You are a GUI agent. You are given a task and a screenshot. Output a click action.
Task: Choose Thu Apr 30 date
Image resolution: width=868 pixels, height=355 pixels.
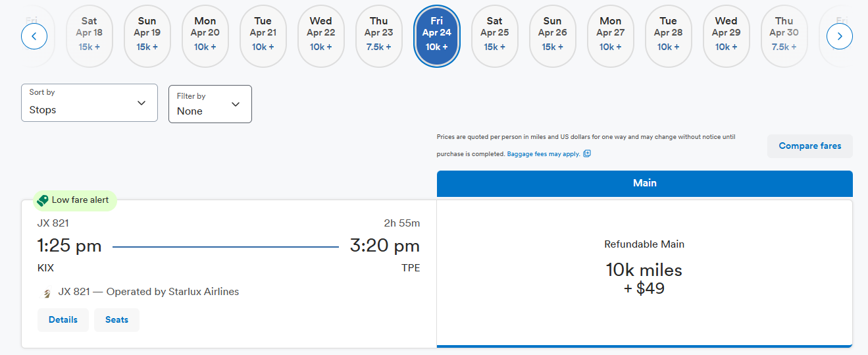click(x=784, y=36)
